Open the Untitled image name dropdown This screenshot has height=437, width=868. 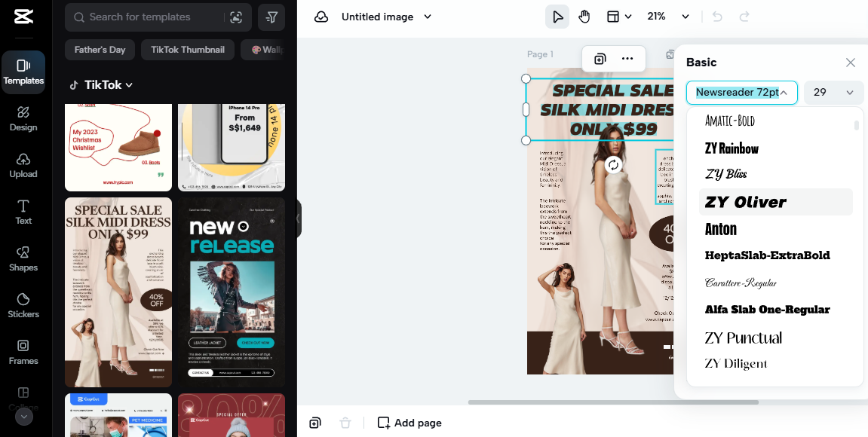pos(386,17)
